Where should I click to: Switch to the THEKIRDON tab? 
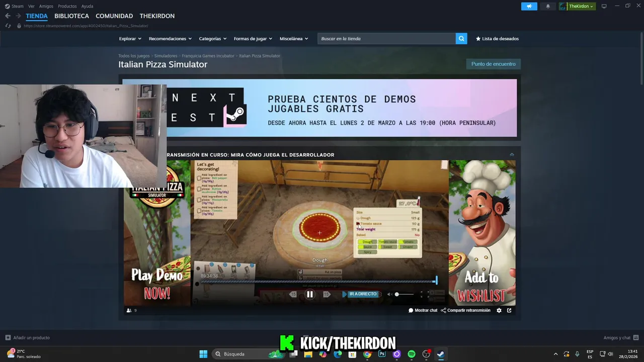click(x=157, y=16)
